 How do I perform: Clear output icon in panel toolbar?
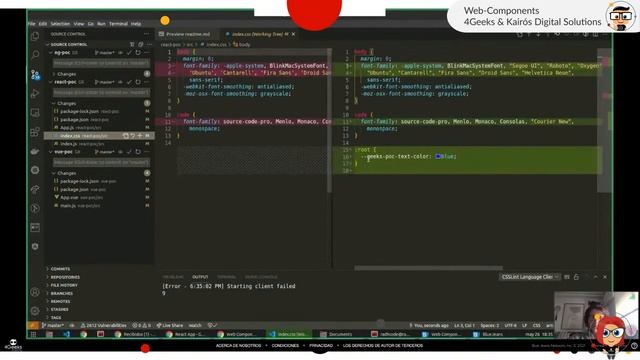567,277
